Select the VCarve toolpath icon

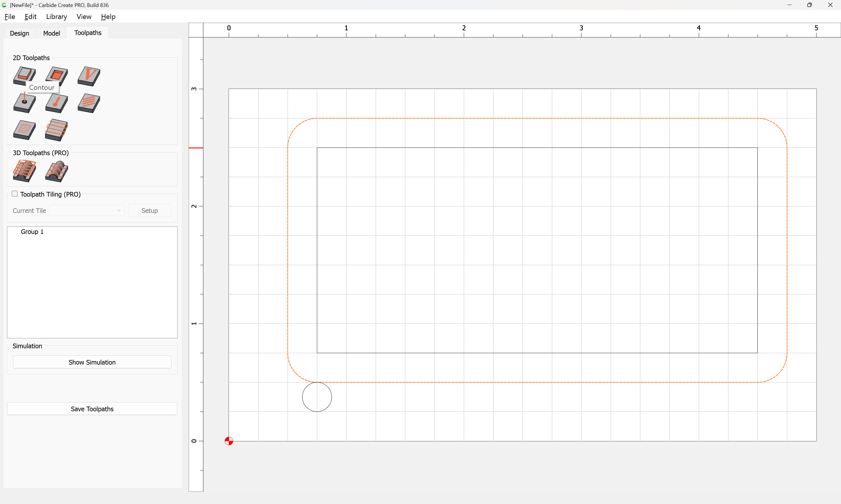89,76
